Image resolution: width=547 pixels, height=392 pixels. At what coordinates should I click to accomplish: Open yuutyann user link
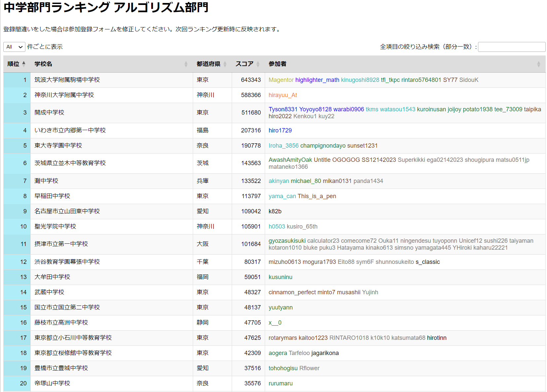(x=281, y=307)
